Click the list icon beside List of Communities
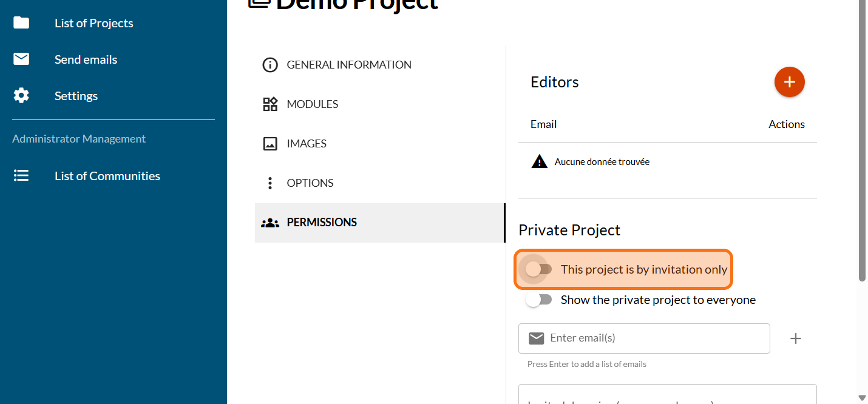This screenshot has width=868, height=404. (21, 176)
